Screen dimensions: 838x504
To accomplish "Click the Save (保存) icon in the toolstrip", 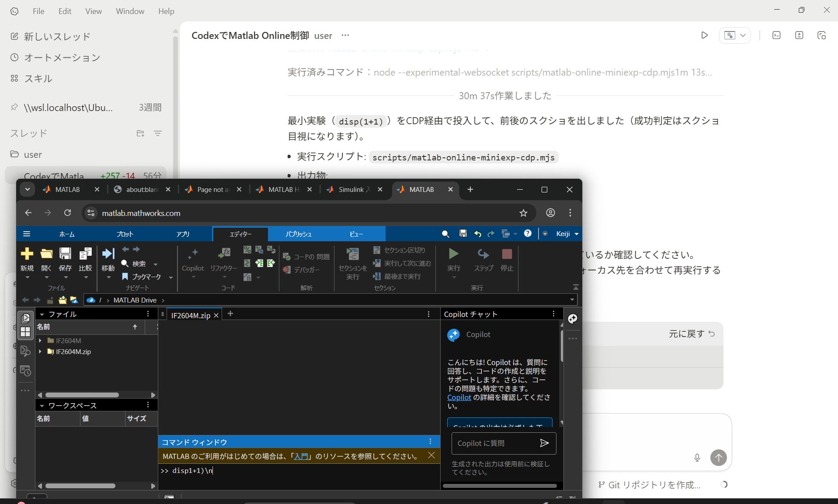I will click(65, 254).
